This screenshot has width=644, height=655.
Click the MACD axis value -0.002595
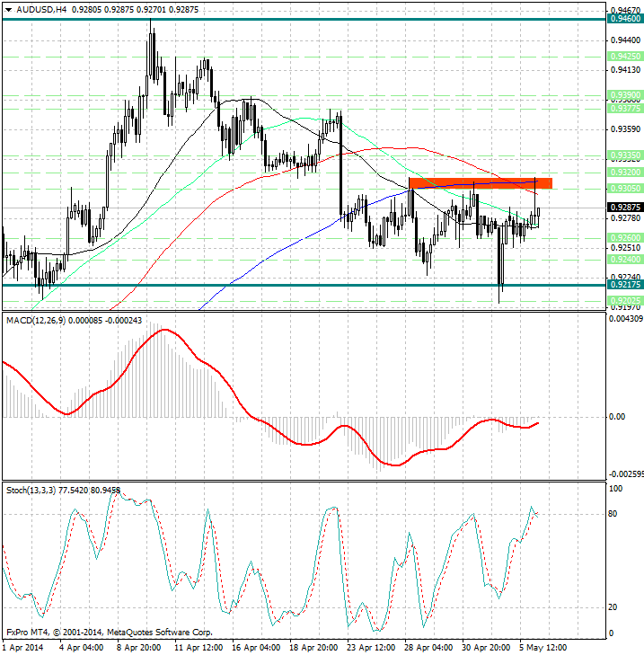626,474
